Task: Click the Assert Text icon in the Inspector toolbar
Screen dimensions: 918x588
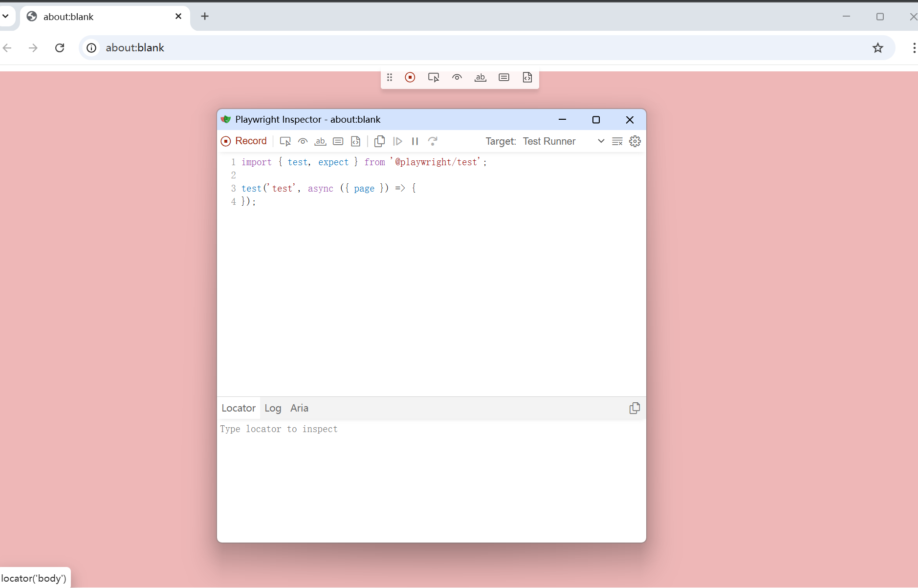Action: coord(320,141)
